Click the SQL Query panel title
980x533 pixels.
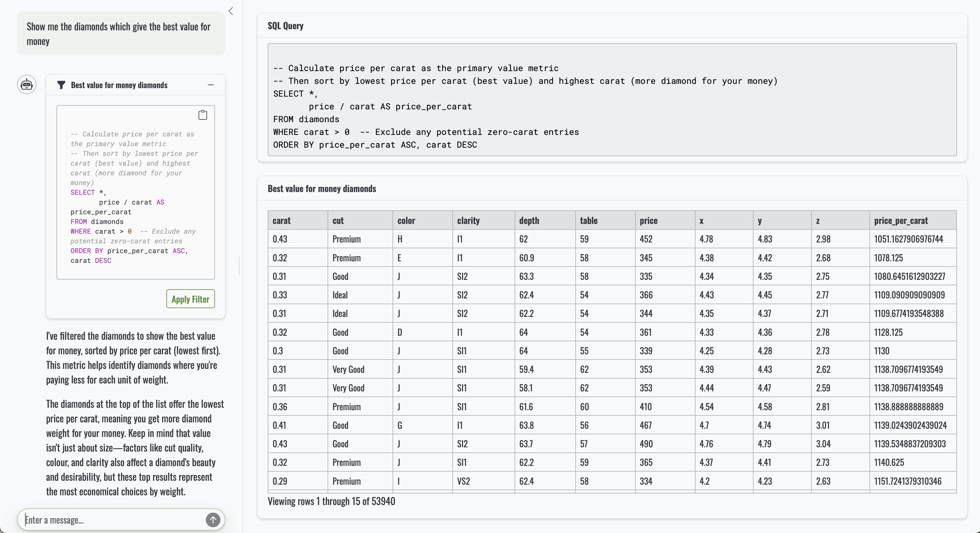[286, 26]
